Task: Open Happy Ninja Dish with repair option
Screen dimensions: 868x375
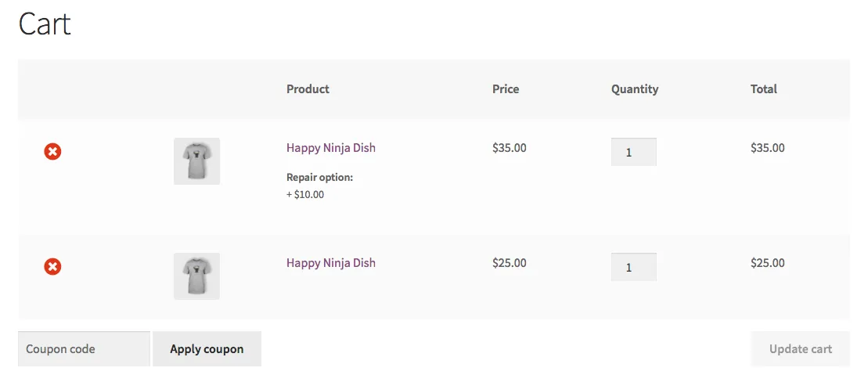Action: [330, 148]
